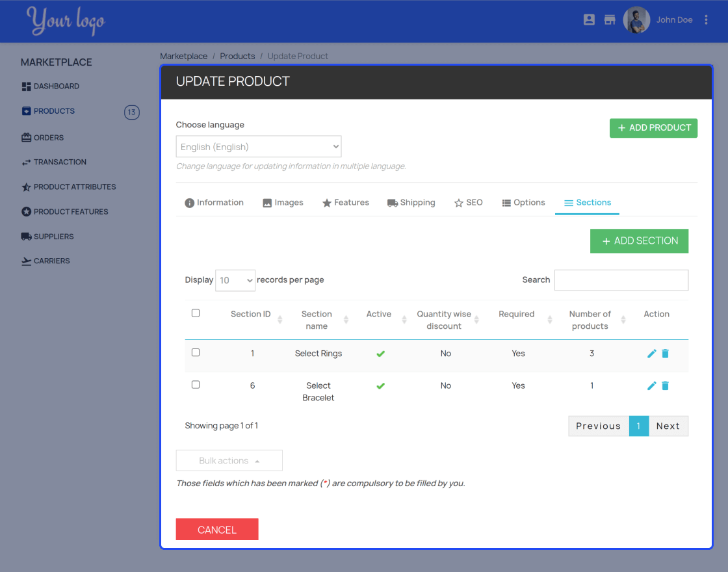Sort by Active column arrows
Screen dimensions: 728x572
pos(404,319)
